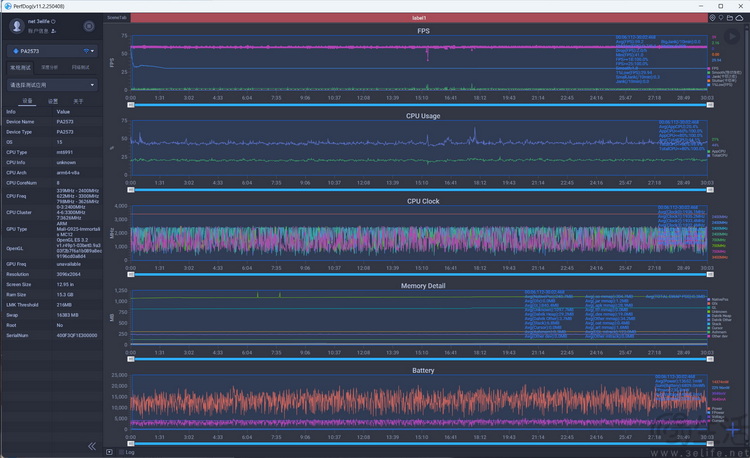The image size is (750, 458).
Task: Click the map marker icon in top toolbar
Action: [712, 18]
